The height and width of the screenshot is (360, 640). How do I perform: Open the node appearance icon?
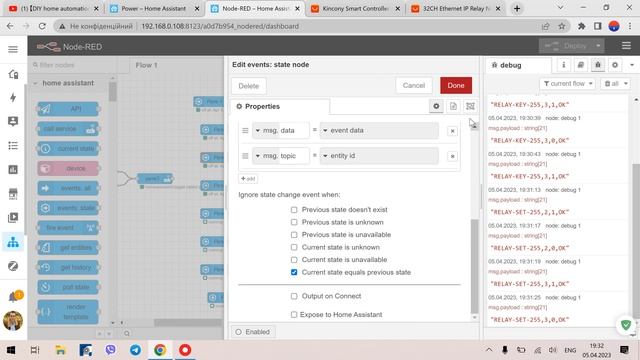pyautogui.click(x=470, y=106)
